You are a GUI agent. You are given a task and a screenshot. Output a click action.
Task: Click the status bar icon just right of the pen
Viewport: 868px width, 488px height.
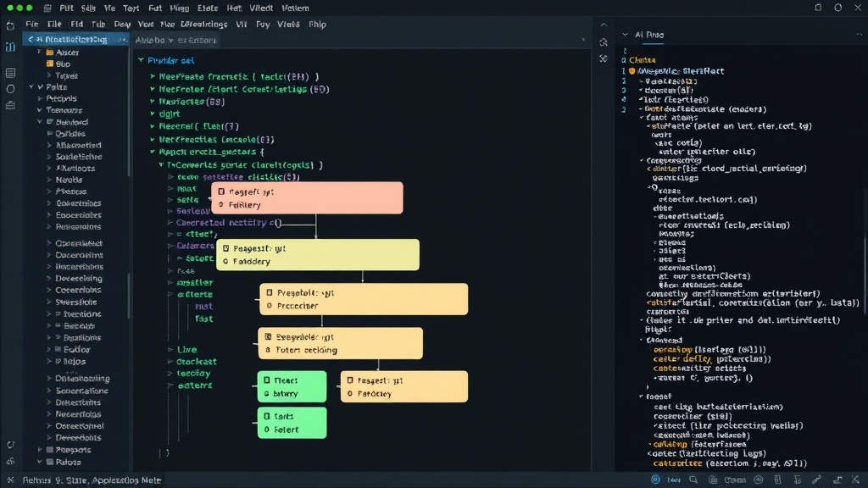[x=837, y=480]
